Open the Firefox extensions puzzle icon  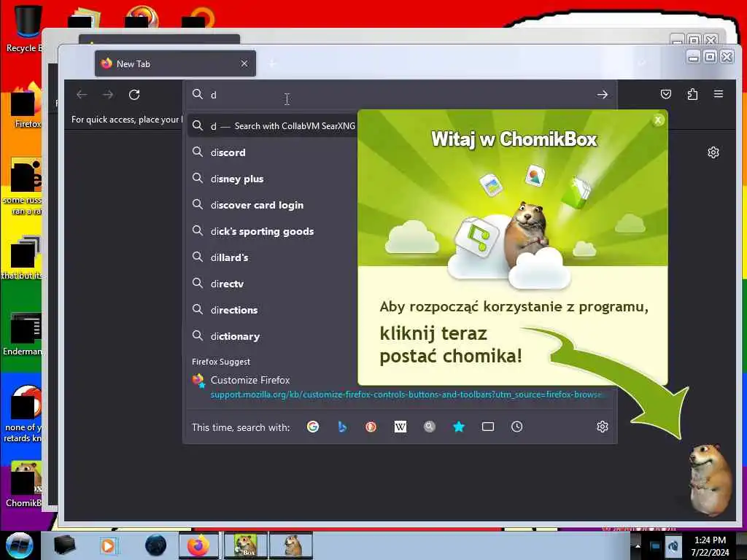pyautogui.click(x=692, y=94)
